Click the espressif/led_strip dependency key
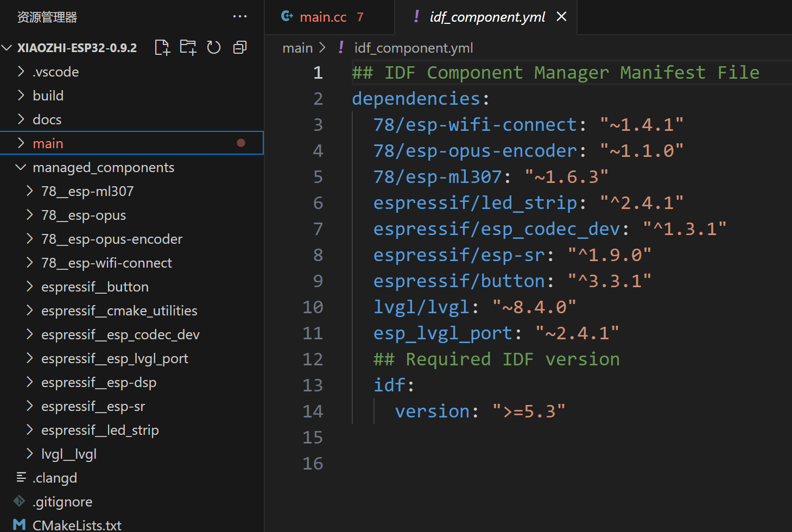 pyautogui.click(x=475, y=203)
